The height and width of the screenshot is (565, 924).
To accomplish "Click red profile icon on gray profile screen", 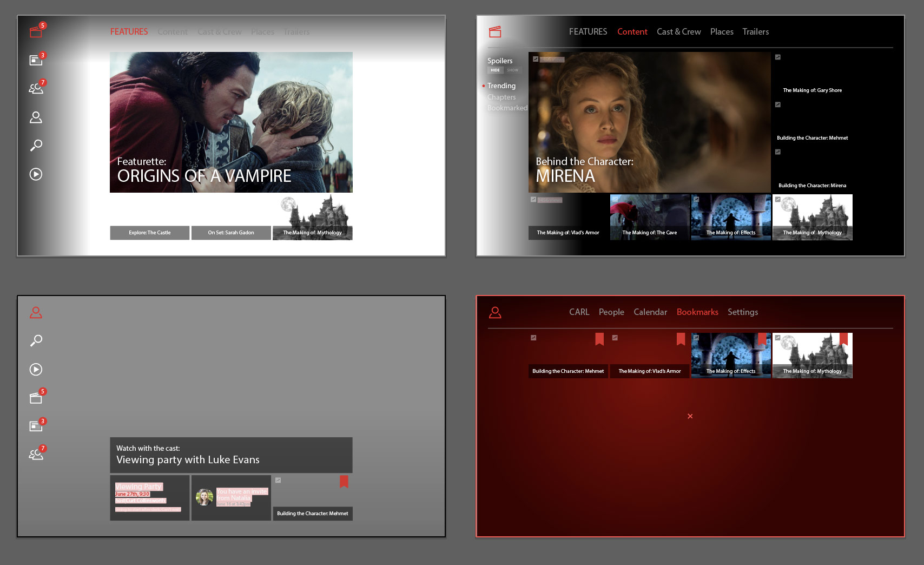I will click(x=36, y=312).
